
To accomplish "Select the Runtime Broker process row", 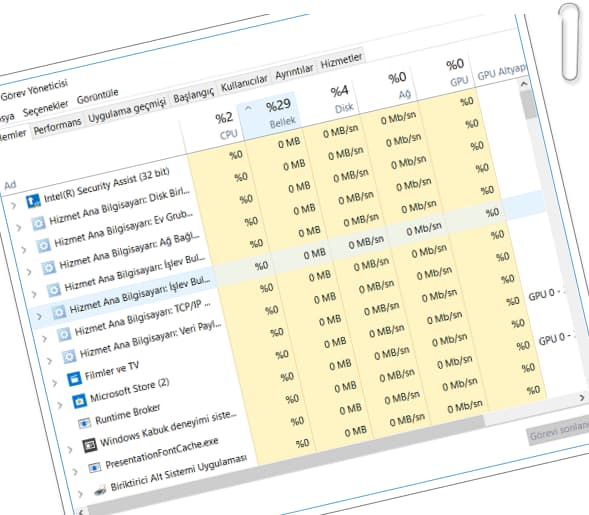I will tap(128, 413).
